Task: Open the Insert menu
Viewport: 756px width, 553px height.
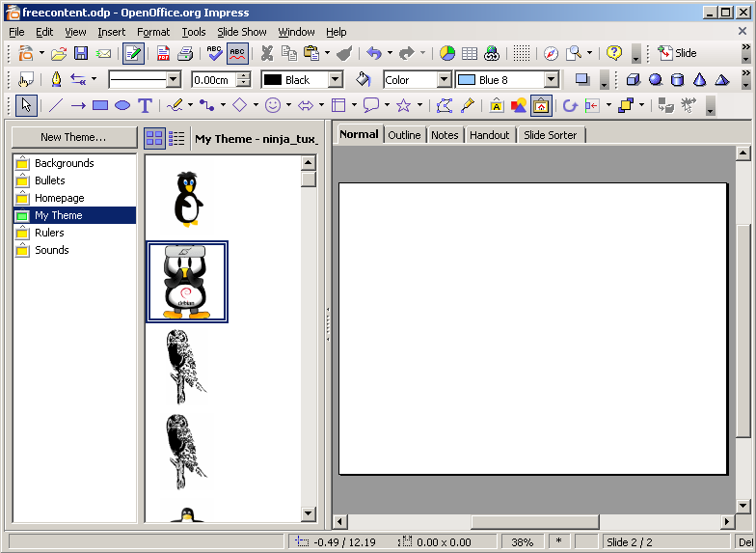Action: pyautogui.click(x=112, y=32)
